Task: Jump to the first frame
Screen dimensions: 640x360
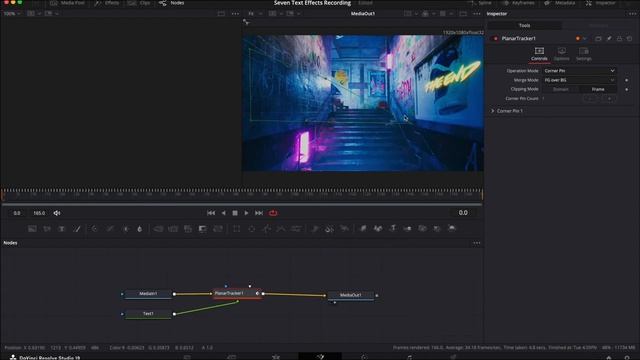Action: click(x=211, y=213)
